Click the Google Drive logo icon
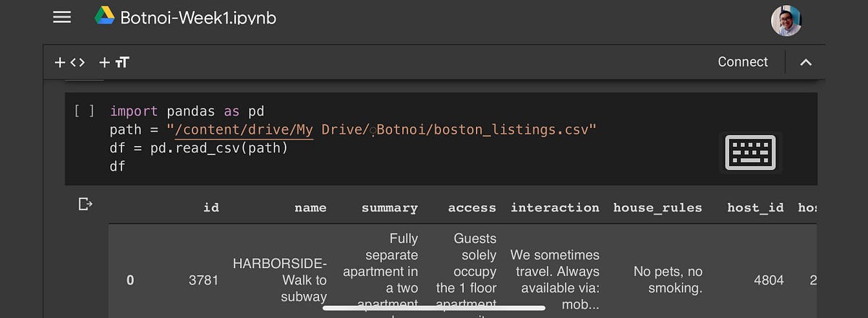The height and width of the screenshot is (318, 868). pyautogui.click(x=104, y=16)
